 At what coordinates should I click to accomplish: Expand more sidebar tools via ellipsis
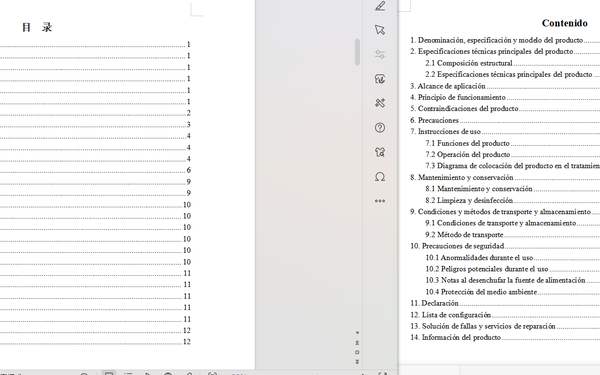coord(380,201)
